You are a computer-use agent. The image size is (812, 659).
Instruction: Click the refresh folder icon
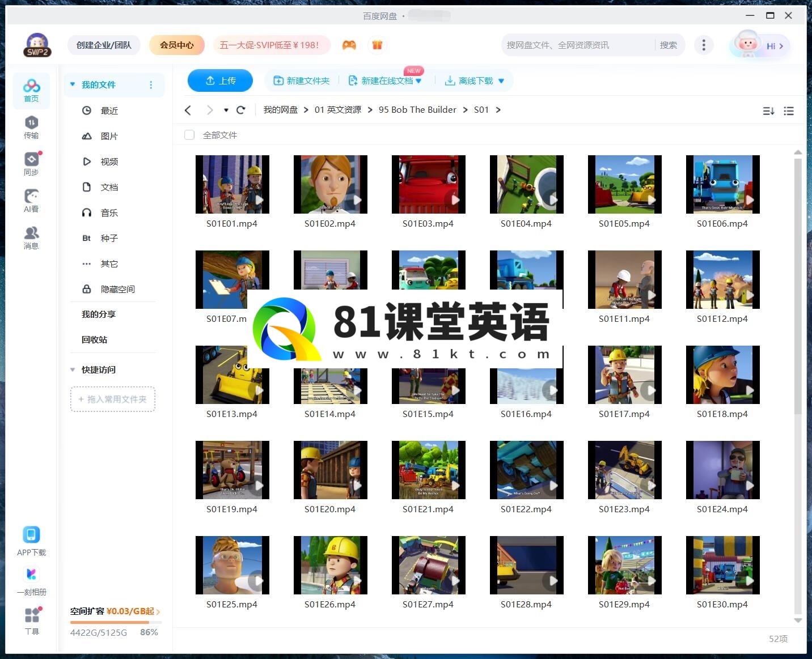tap(240, 110)
